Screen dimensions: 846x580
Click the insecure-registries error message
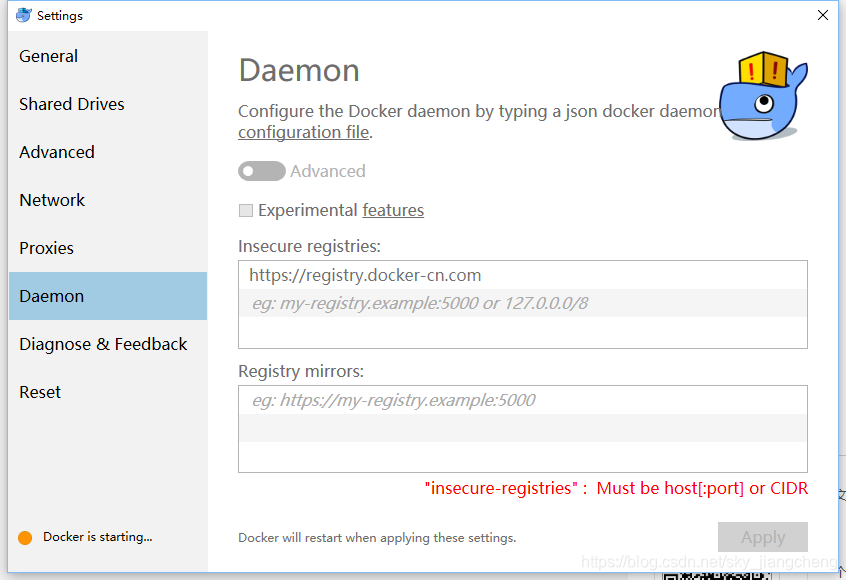click(x=616, y=488)
